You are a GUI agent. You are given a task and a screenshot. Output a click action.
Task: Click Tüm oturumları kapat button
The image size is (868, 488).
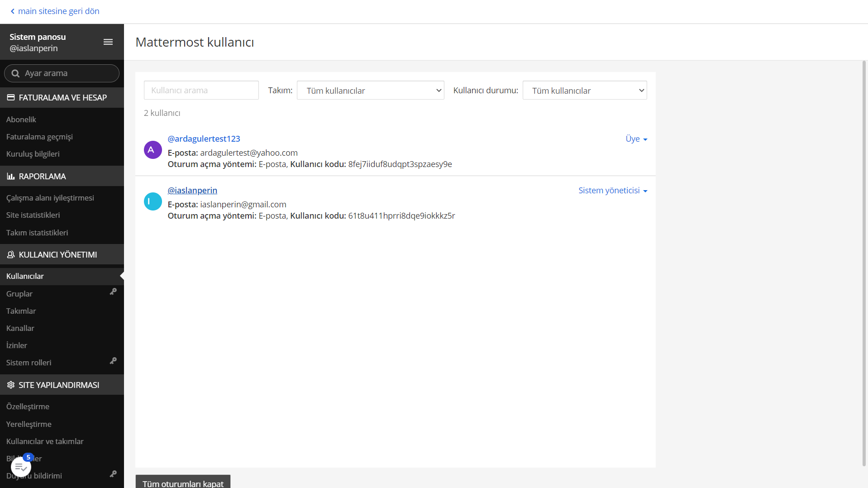183,483
